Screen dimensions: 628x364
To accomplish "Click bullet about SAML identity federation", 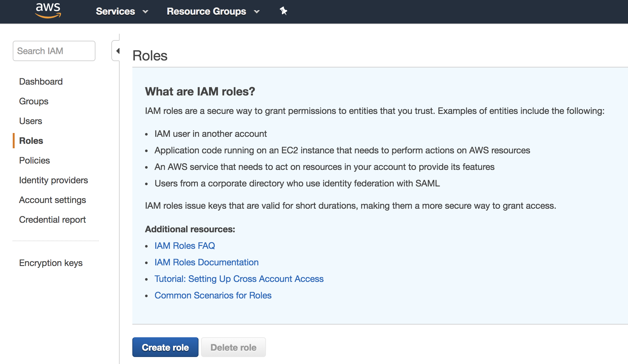I will tap(297, 183).
